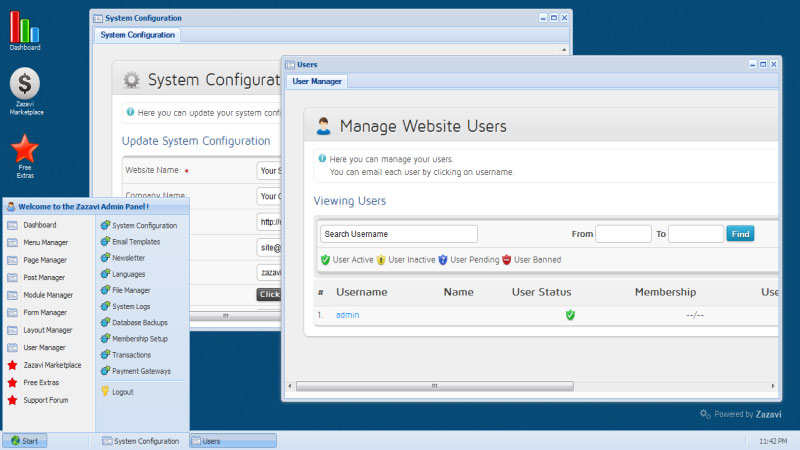Open File Manager from the menu

[x=130, y=290]
